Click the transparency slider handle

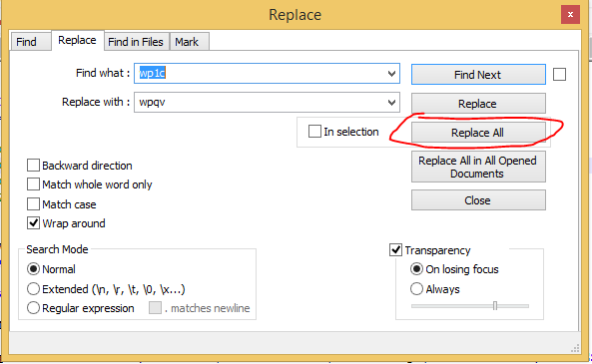tap(495, 305)
